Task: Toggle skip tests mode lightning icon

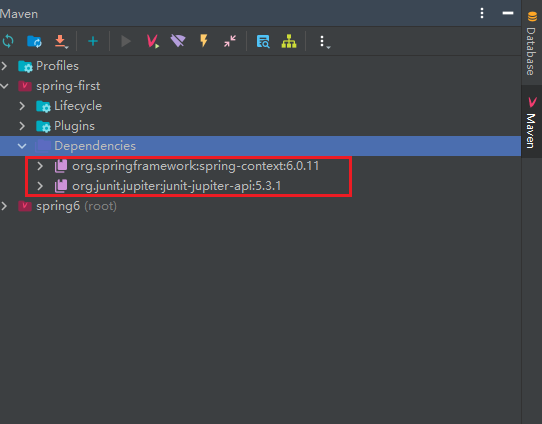Action: [204, 41]
